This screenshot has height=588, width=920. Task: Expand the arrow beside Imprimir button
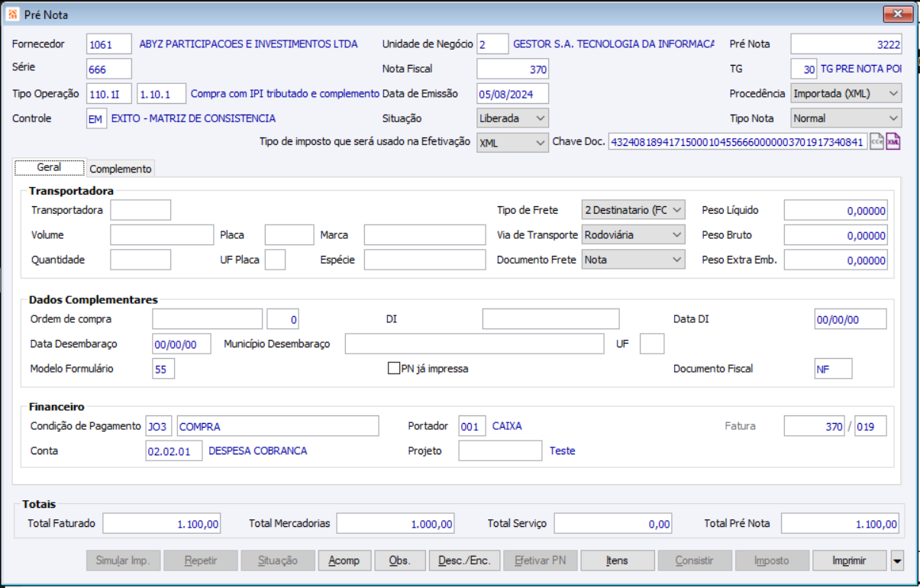[897, 561]
